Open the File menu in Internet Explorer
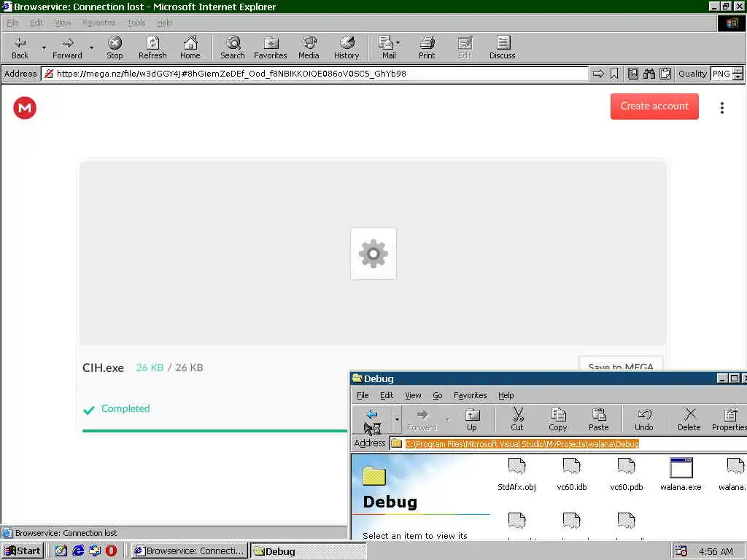 click(12, 23)
